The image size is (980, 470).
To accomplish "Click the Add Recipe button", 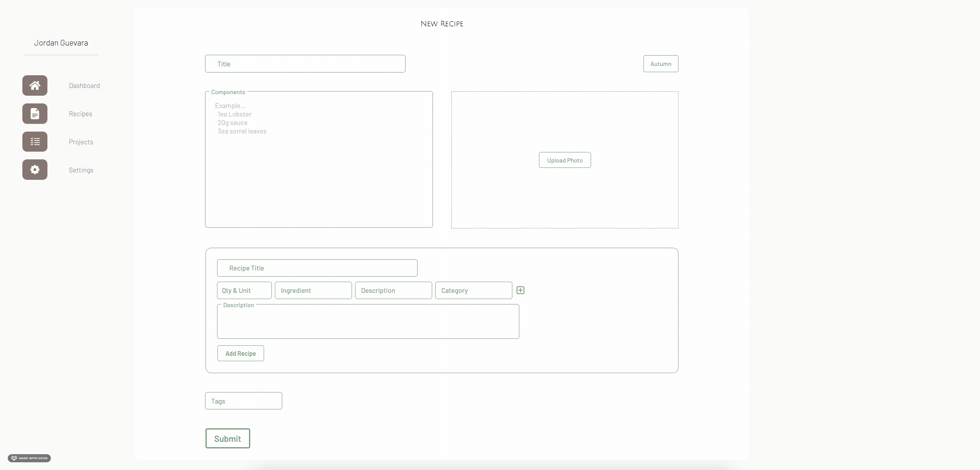I will [x=241, y=353].
